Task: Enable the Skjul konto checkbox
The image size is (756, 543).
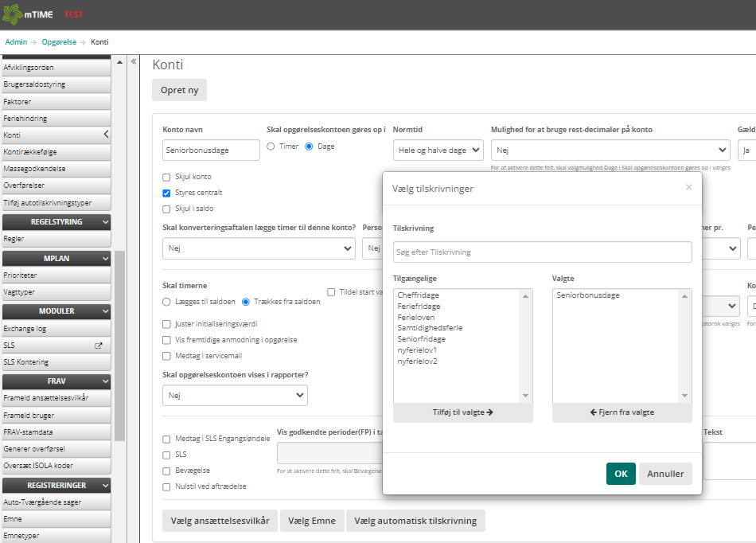Action: point(167,177)
